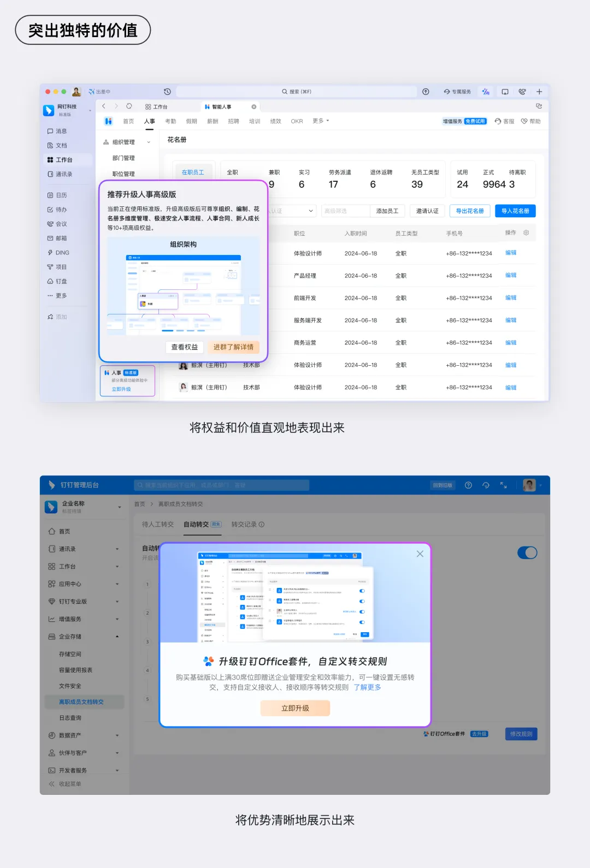Click the plus icon in the title bar
The image size is (590, 868).
click(539, 92)
